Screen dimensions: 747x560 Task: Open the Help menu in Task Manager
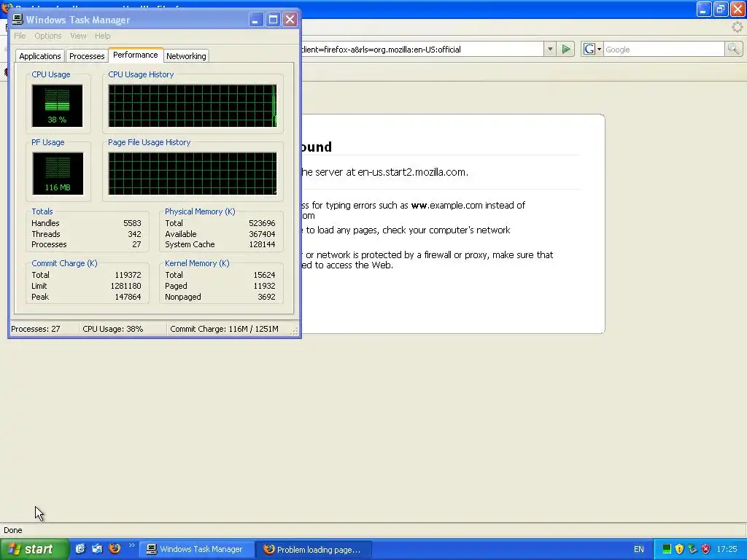[102, 36]
